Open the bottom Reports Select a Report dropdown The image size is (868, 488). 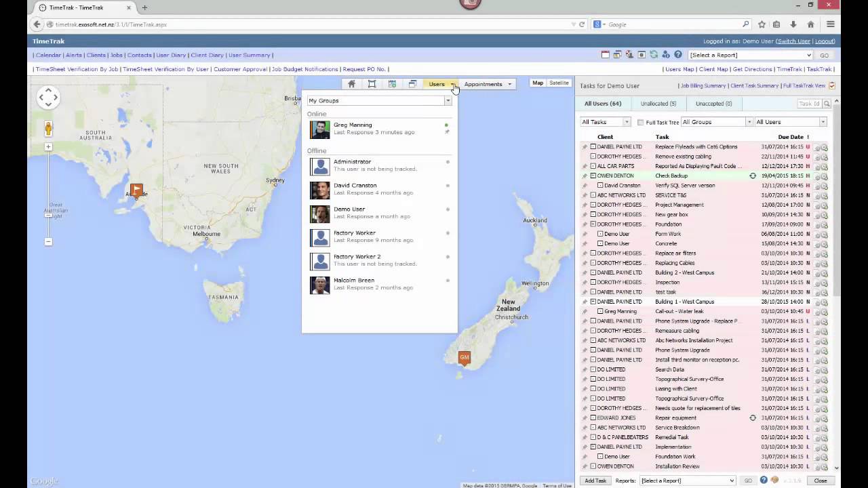[x=687, y=481]
